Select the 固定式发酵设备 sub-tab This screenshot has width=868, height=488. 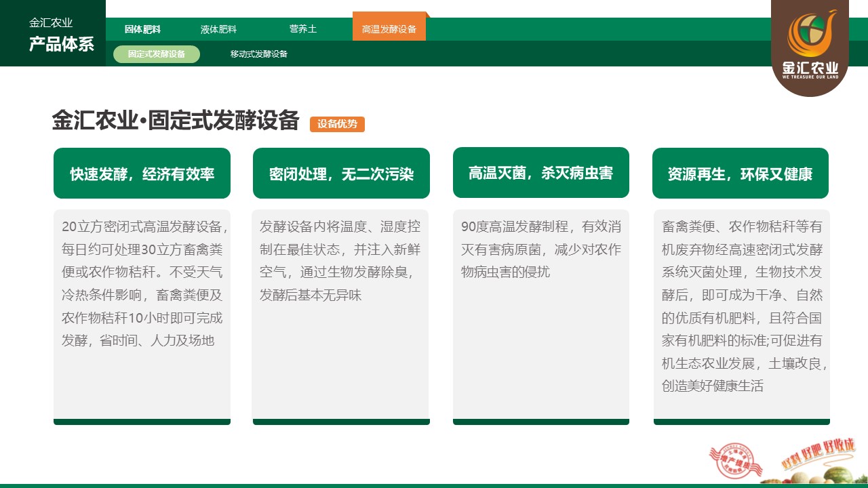[x=157, y=54]
